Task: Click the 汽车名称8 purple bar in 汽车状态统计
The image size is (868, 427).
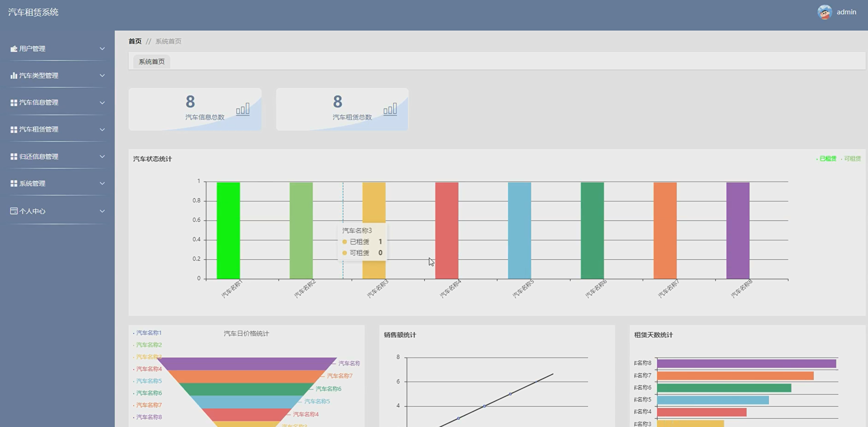Action: tap(738, 231)
